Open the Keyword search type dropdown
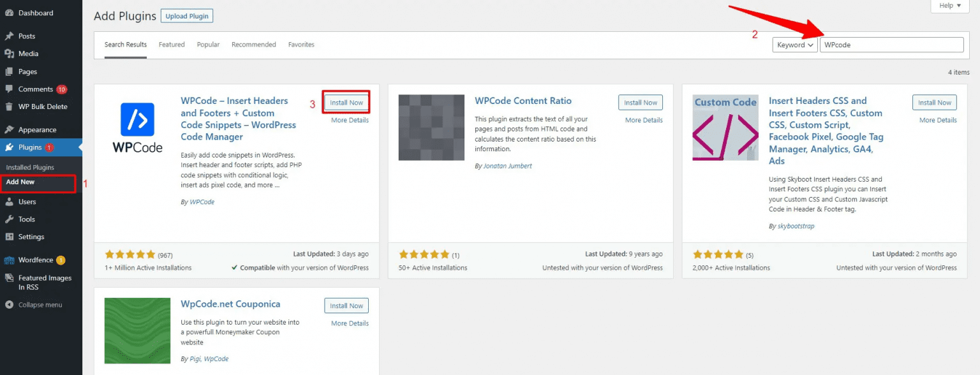This screenshot has height=375, width=980. [794, 45]
